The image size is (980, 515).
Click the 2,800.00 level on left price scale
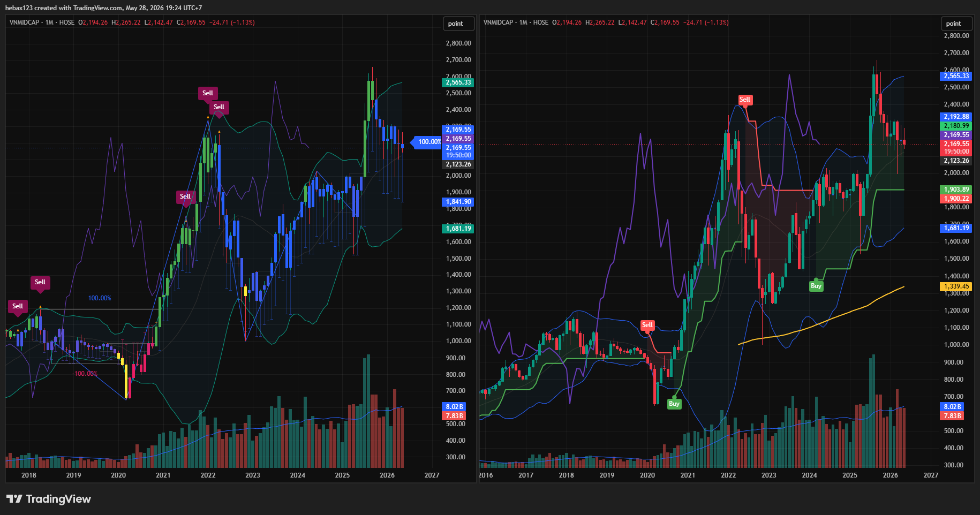(458, 43)
